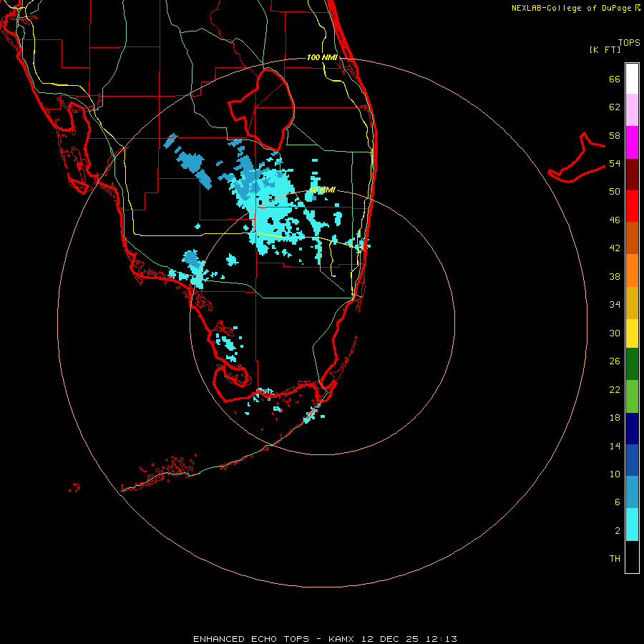Click the KAMX station identifier
This screenshot has height=644, width=644.
(343, 639)
